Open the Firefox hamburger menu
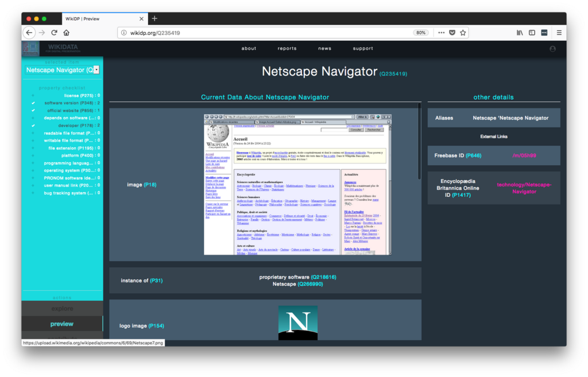This screenshot has width=588, height=377. point(559,33)
